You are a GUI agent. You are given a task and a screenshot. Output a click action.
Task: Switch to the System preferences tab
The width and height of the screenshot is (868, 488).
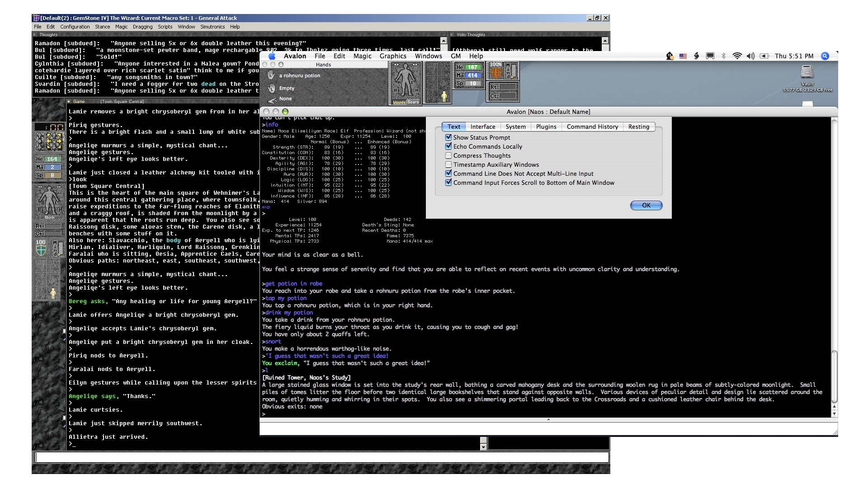pos(515,127)
